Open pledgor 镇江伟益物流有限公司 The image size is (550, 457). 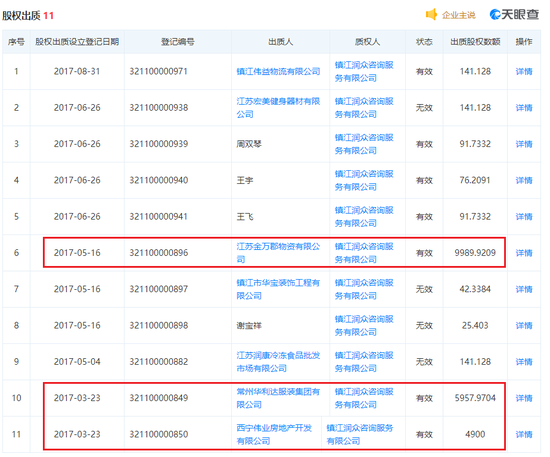click(x=278, y=72)
